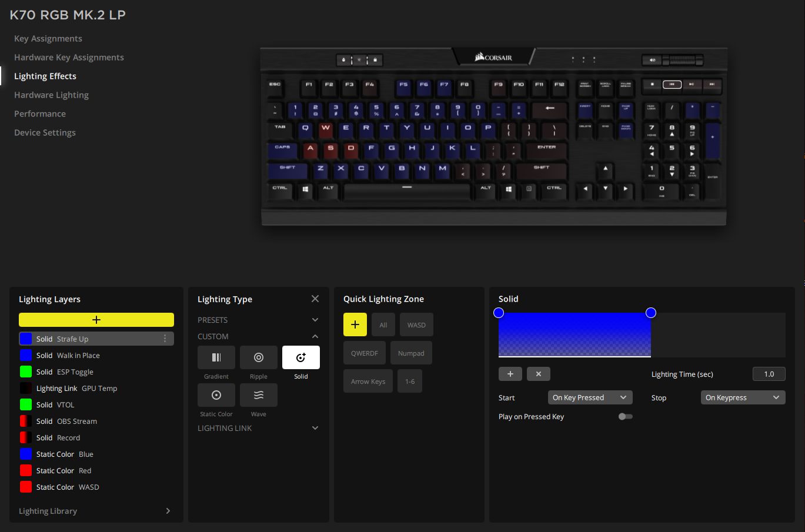Select the Solid OBS Stream layer

[x=96, y=421]
